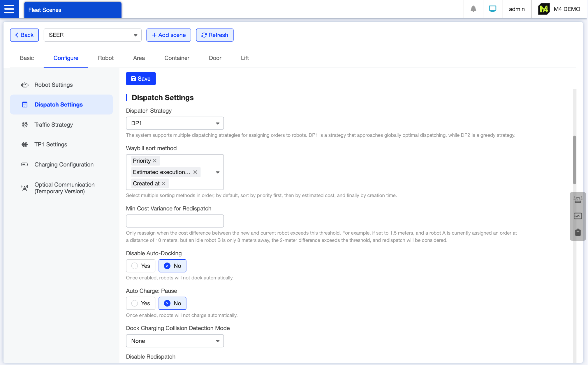This screenshot has width=588, height=365.
Task: Click the Add scene button
Action: point(168,35)
